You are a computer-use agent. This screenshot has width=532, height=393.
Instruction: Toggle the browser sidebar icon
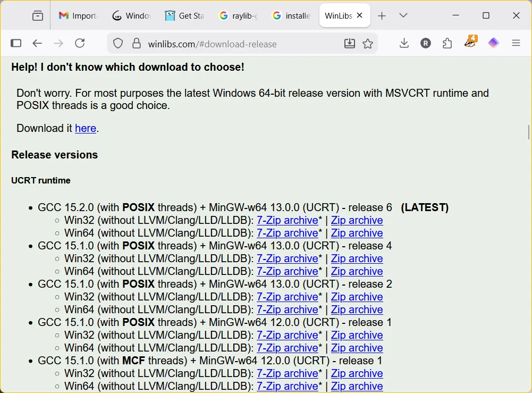click(16, 43)
